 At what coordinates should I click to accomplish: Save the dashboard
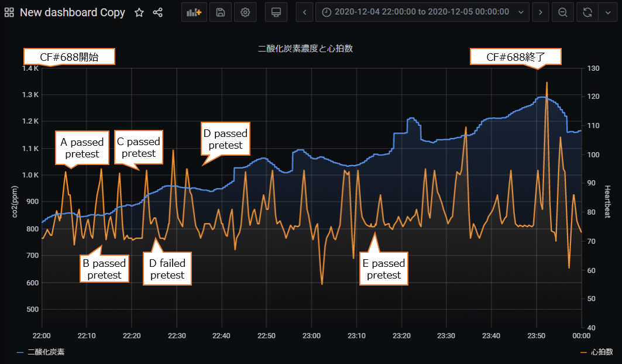220,12
